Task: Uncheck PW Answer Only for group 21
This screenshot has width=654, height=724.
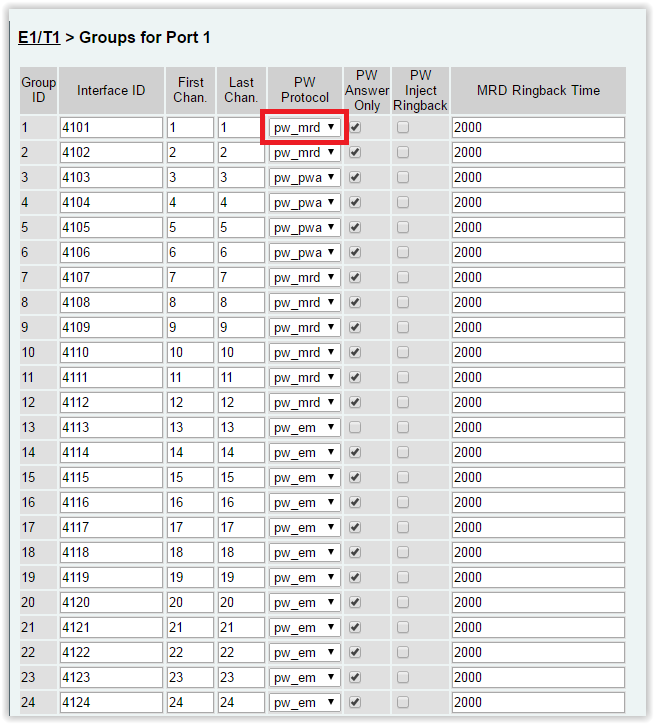Action: coord(355,627)
